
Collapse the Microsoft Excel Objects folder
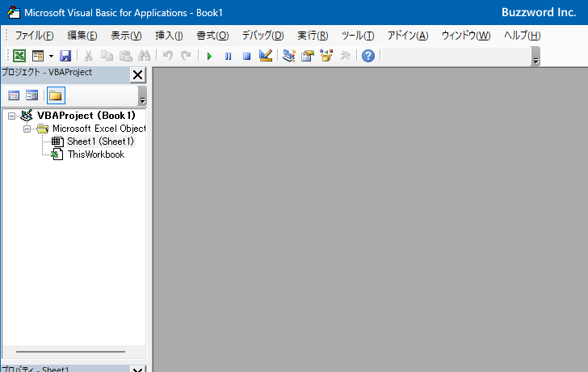pyautogui.click(x=27, y=129)
